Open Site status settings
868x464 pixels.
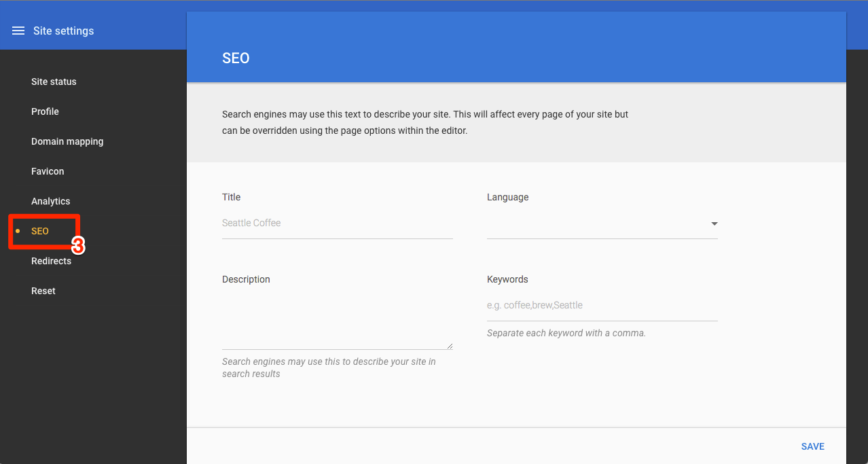point(54,82)
